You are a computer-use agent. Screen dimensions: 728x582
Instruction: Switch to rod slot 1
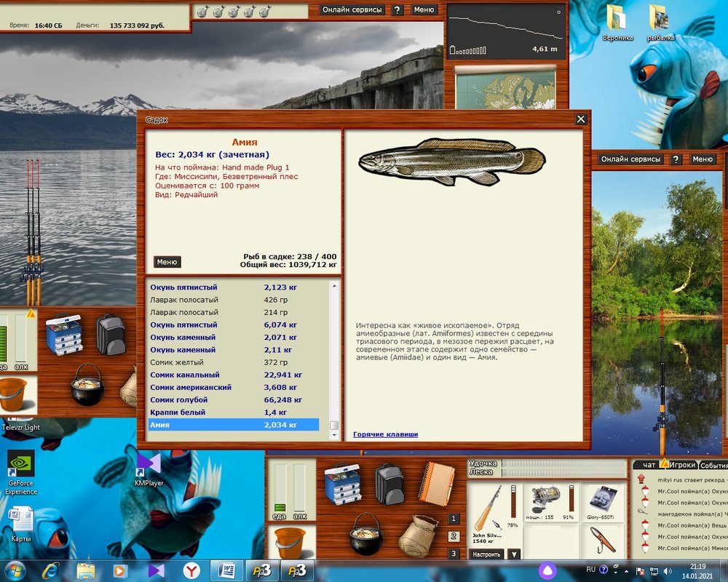pyautogui.click(x=454, y=519)
